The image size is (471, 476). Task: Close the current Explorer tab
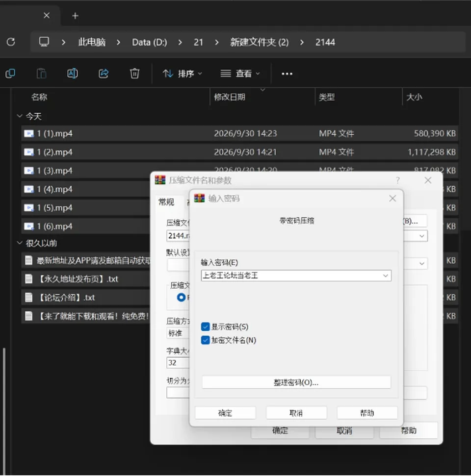(x=47, y=16)
